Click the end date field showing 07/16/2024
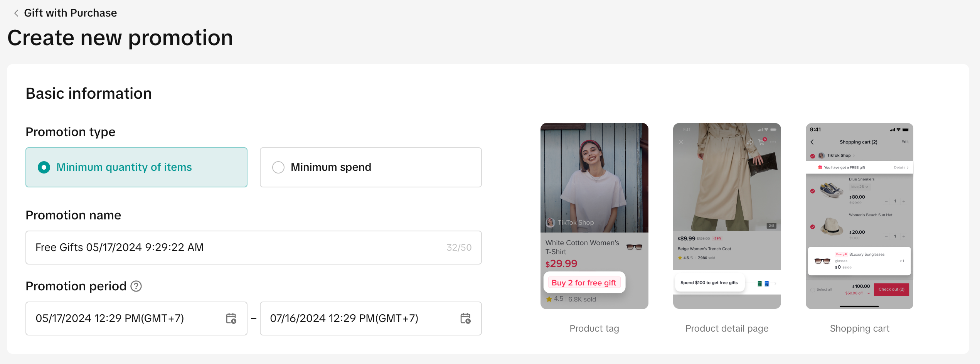The height and width of the screenshot is (364, 980). [359, 318]
